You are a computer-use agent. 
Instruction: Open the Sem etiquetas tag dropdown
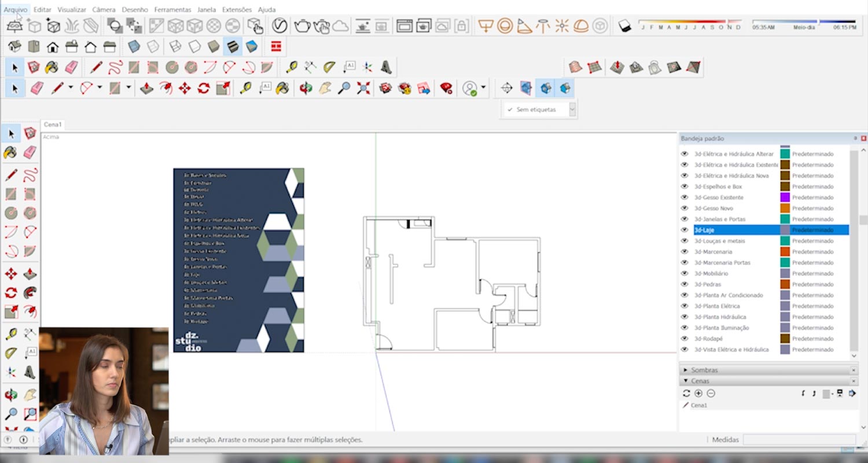[x=572, y=109]
